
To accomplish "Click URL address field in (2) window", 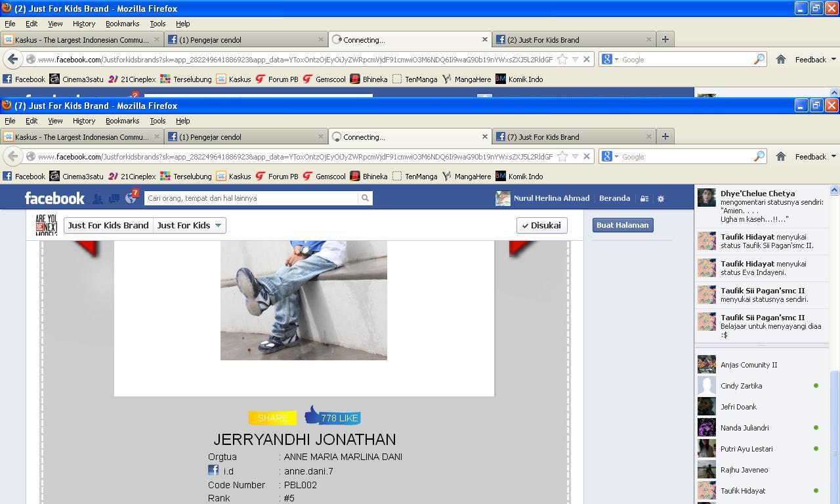I will tap(295, 59).
